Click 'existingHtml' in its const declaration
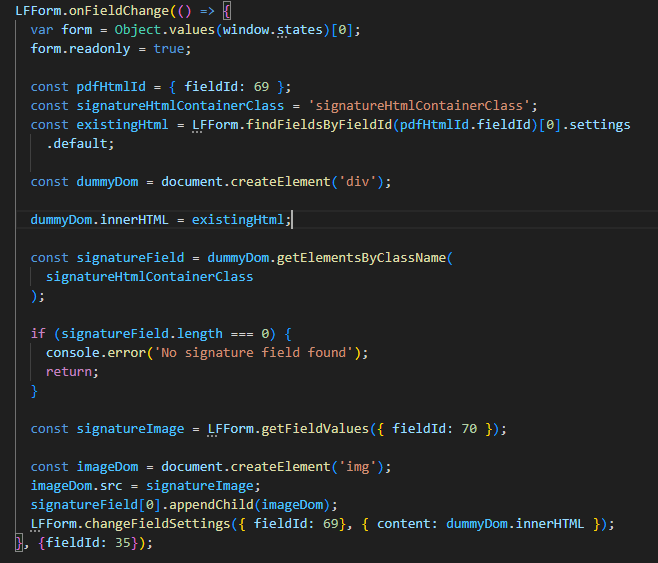 (122, 125)
